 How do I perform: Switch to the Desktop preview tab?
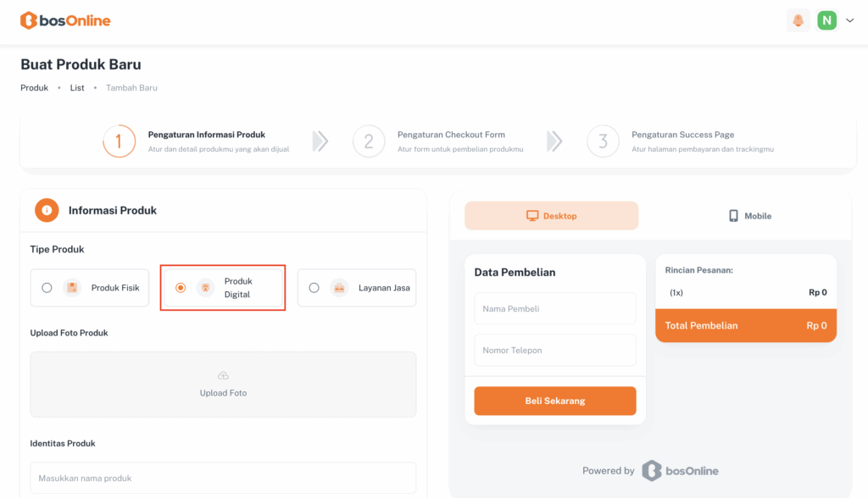pyautogui.click(x=551, y=216)
